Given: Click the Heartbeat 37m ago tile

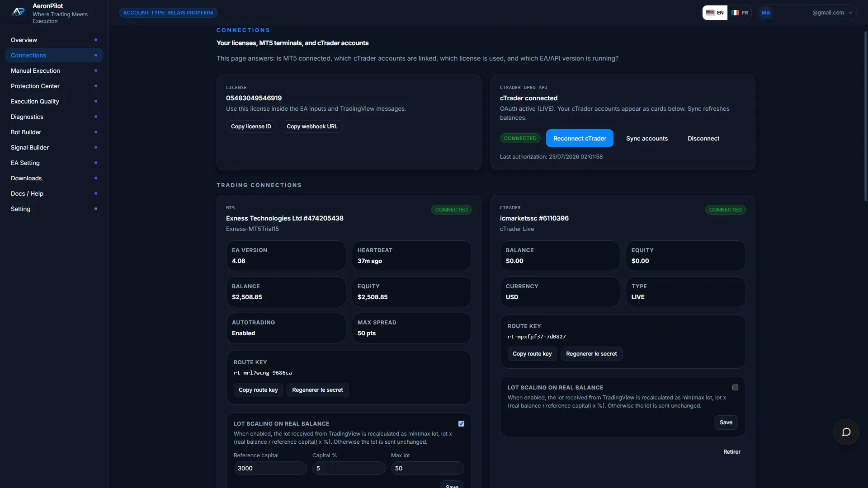Looking at the screenshot, I should [x=412, y=256].
